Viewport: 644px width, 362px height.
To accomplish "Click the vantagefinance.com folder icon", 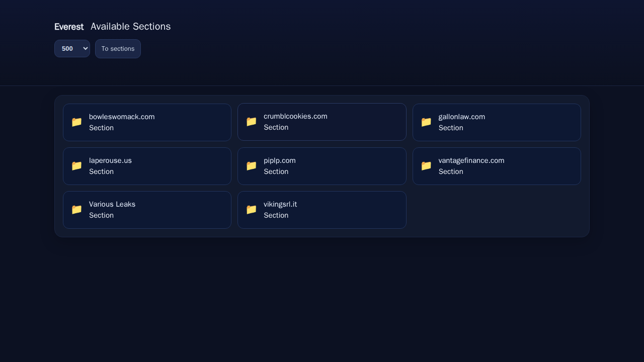I will (426, 166).
